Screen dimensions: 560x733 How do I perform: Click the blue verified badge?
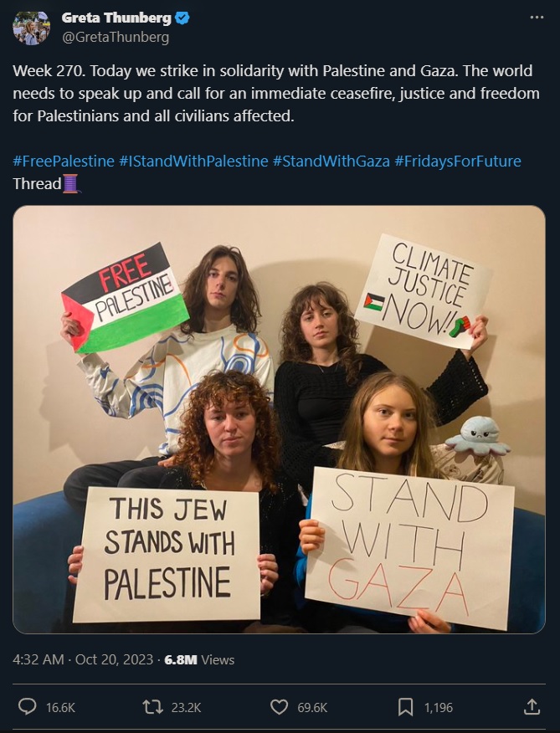point(182,18)
